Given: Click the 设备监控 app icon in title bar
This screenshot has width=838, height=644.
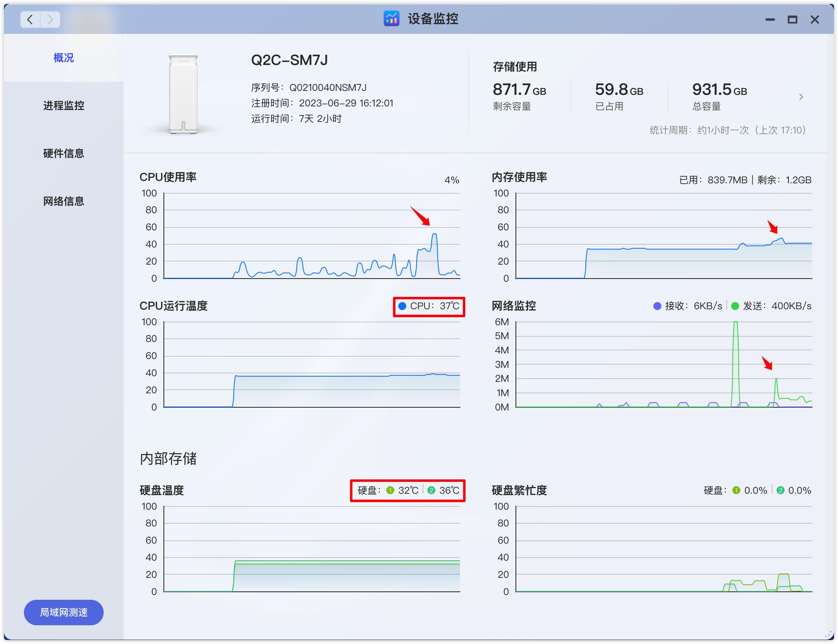Looking at the screenshot, I should 391,18.
